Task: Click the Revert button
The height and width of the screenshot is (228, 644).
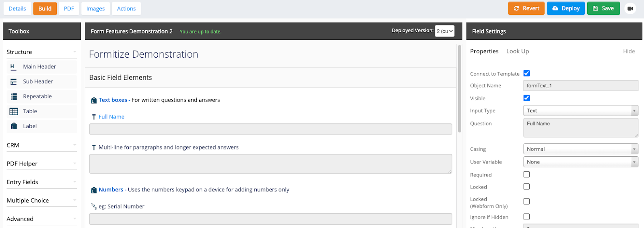Action: (526, 8)
